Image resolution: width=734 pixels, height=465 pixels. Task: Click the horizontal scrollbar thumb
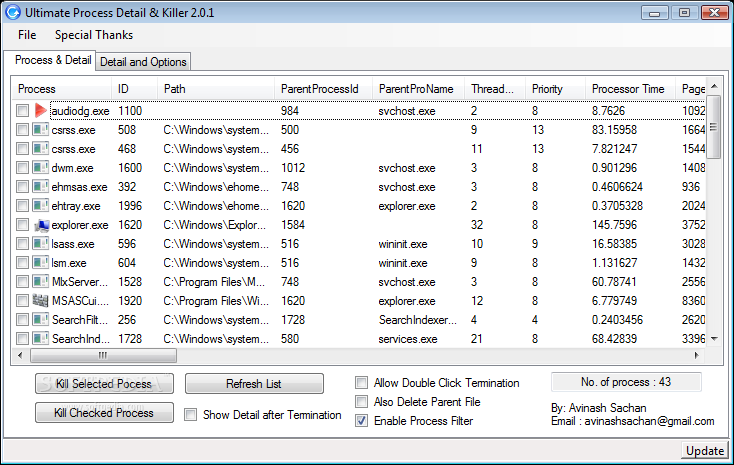coord(103,355)
